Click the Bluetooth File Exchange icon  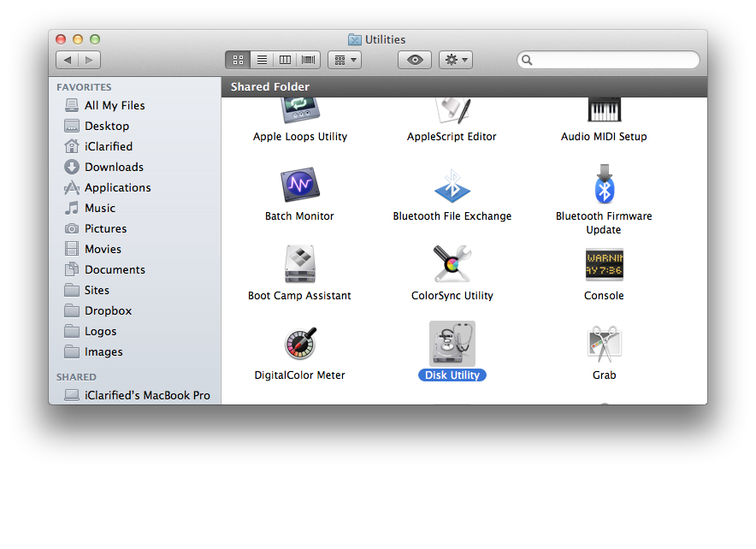pyautogui.click(x=452, y=185)
